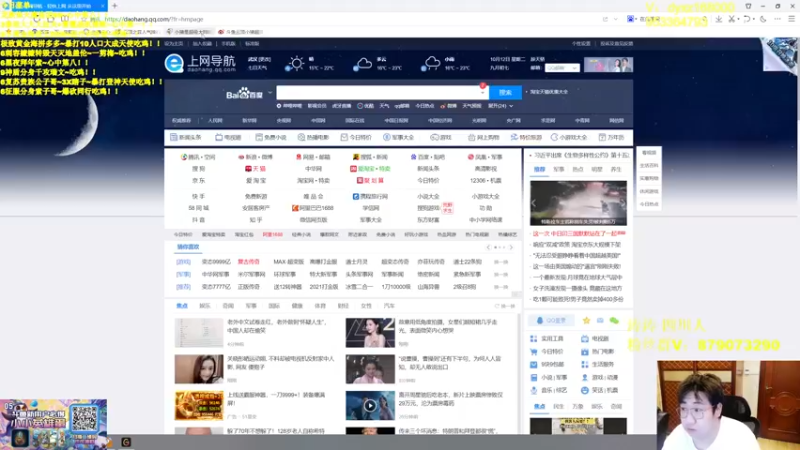This screenshot has width=800, height=450.
Task: Open the 军事大全 icon shortcut
Action: [x=398, y=137]
